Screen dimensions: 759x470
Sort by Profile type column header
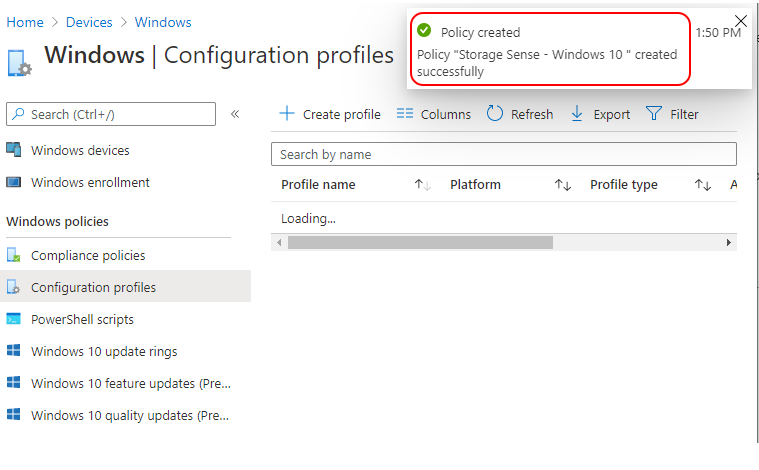pos(623,184)
